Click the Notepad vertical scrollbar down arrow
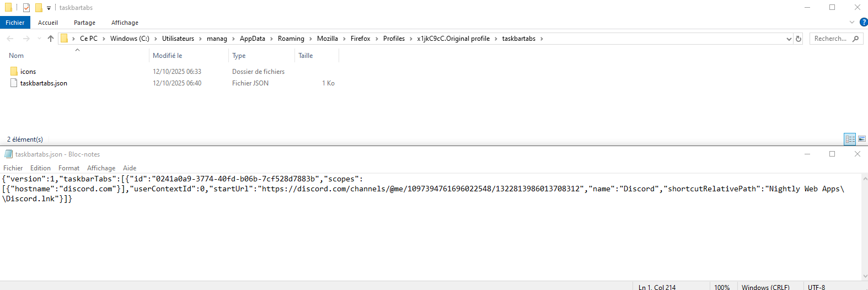Image resolution: width=868 pixels, height=290 pixels. coord(864,276)
